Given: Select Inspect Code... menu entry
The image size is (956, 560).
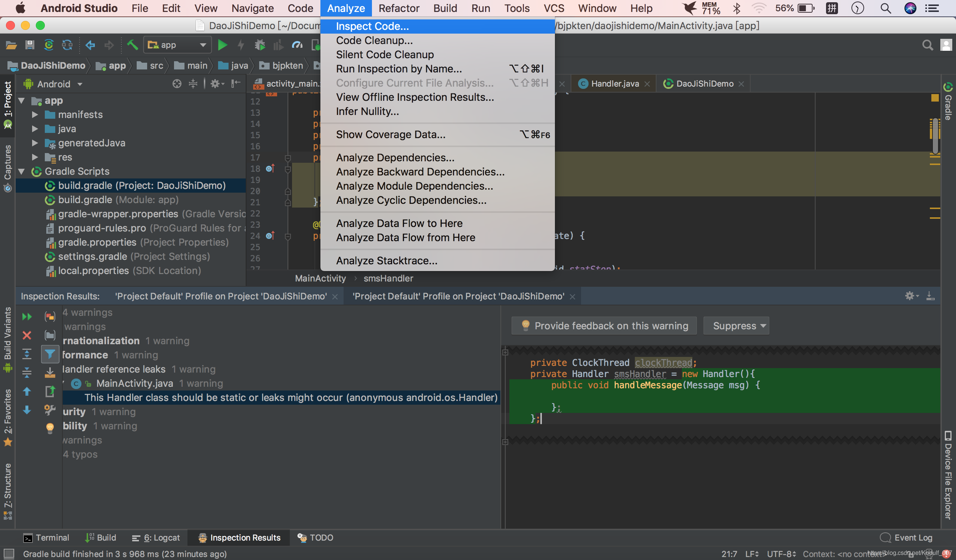Looking at the screenshot, I should [437, 26].
